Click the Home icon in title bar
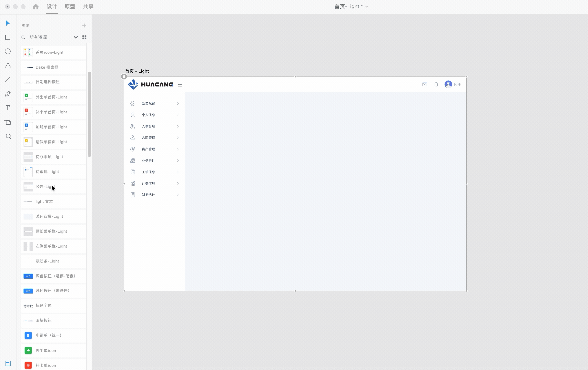Screen dimensions: 588x370 (36, 7)
